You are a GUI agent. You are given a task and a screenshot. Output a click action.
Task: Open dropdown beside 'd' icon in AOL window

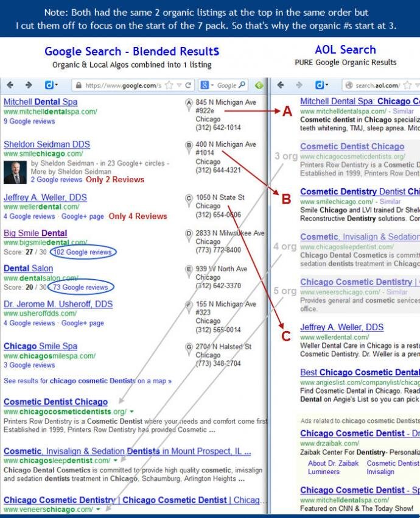point(327,85)
